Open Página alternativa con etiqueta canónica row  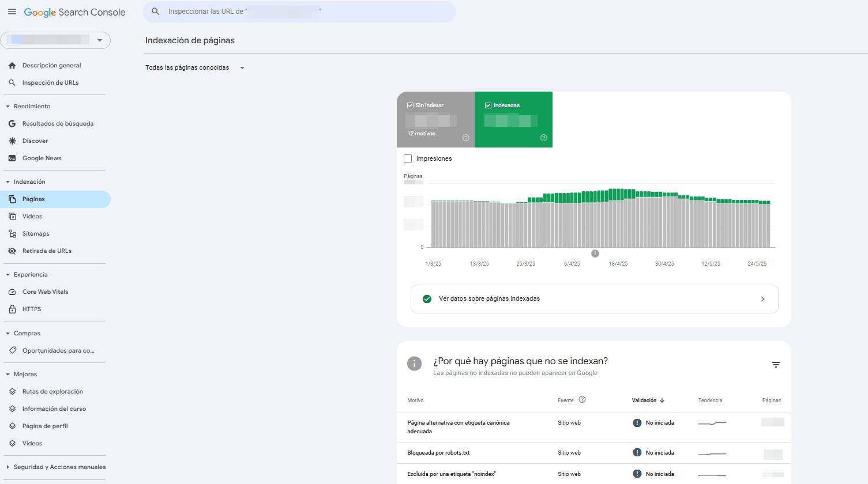coord(594,428)
